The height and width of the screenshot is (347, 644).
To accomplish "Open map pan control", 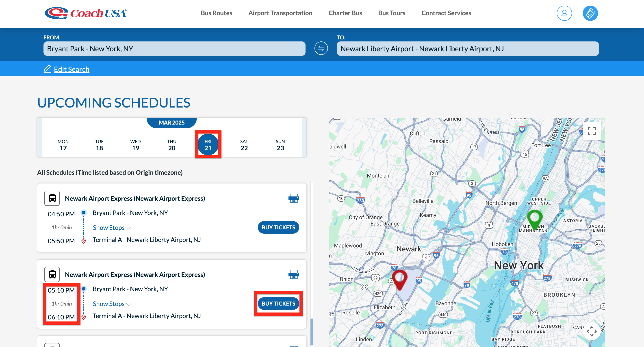I will click(591, 331).
